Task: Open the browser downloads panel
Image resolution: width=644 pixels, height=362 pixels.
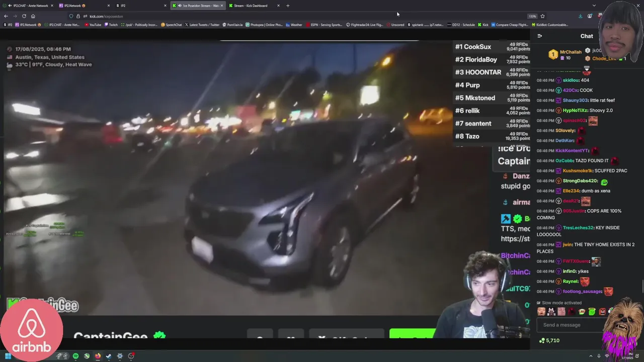Action: pyautogui.click(x=580, y=16)
